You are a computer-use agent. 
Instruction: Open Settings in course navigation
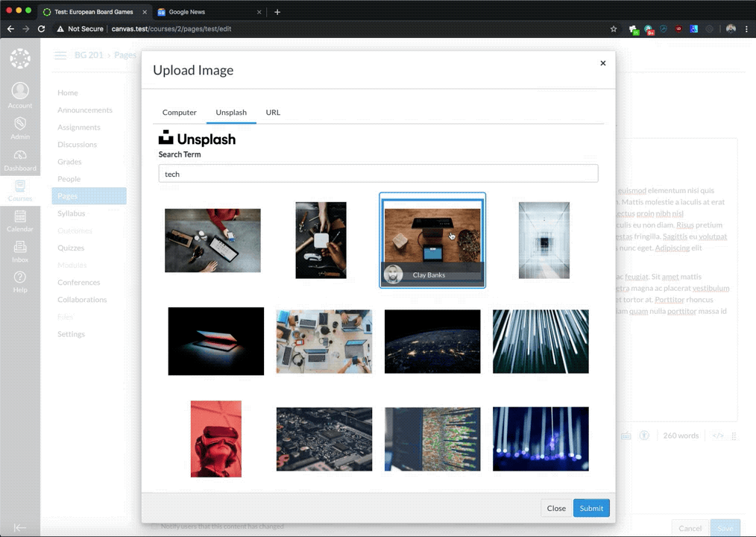pos(71,334)
